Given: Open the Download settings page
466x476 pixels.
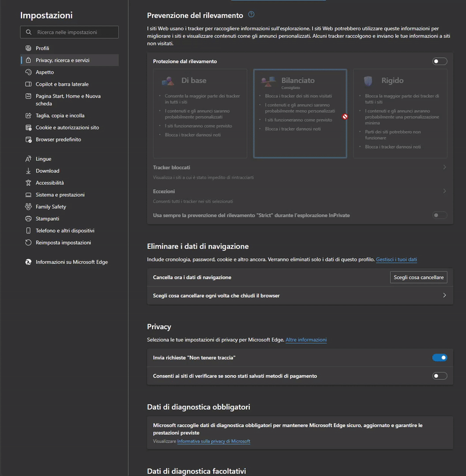Looking at the screenshot, I should point(69,171).
